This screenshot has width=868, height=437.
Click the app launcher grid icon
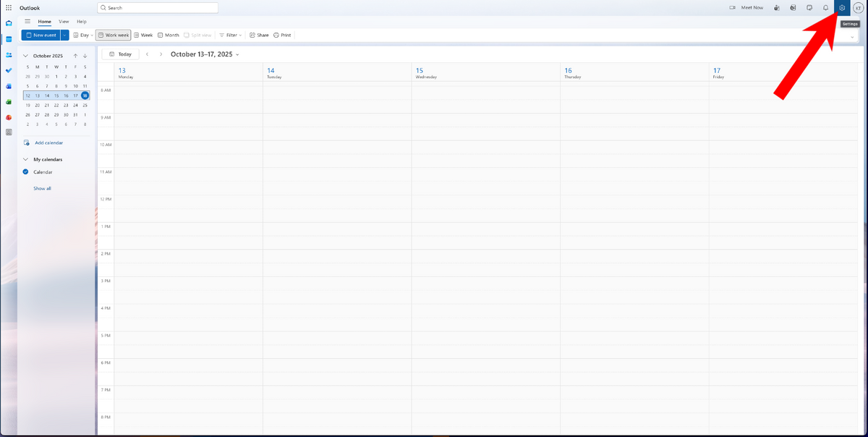[9, 8]
